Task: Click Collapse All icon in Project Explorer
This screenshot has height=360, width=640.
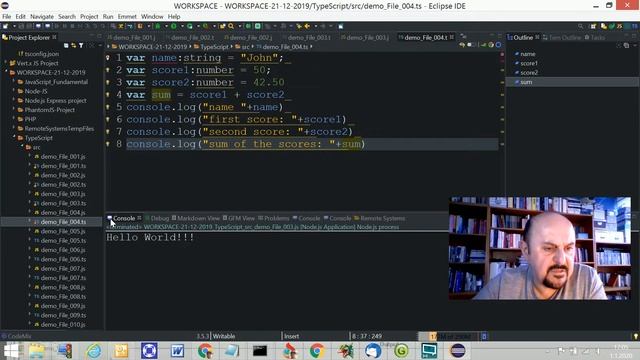Action: (x=66, y=45)
